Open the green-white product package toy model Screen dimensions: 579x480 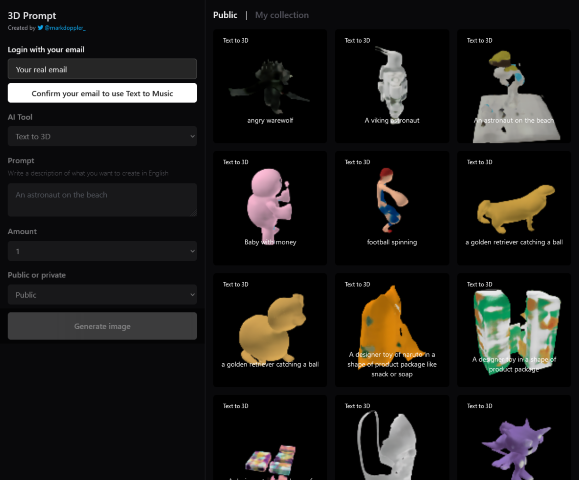click(x=514, y=330)
